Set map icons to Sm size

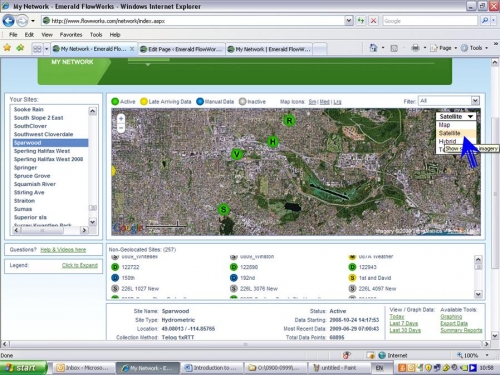click(312, 102)
